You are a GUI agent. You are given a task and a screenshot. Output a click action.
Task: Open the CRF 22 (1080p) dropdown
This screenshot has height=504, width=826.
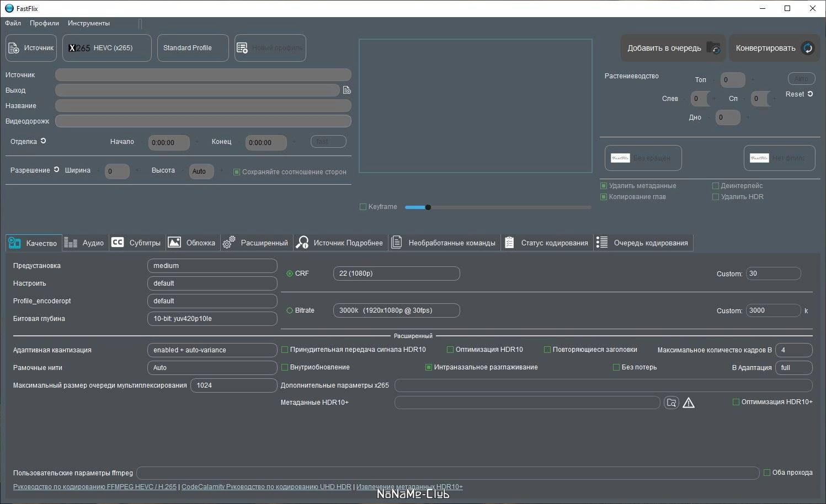tap(397, 274)
